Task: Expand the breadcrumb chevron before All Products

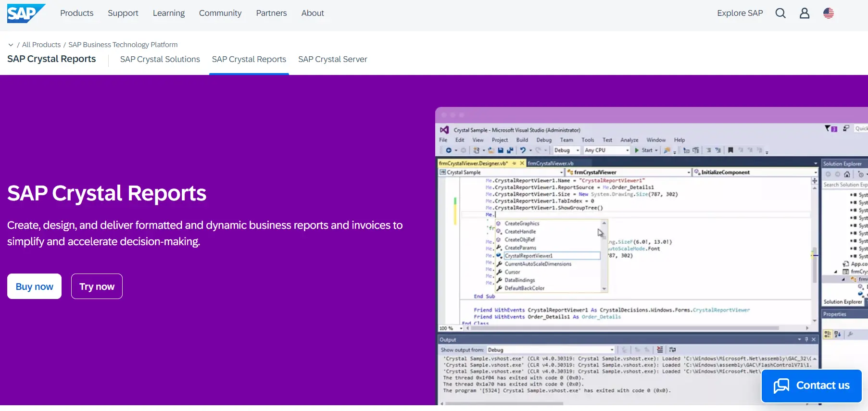Action: pyautogui.click(x=11, y=45)
